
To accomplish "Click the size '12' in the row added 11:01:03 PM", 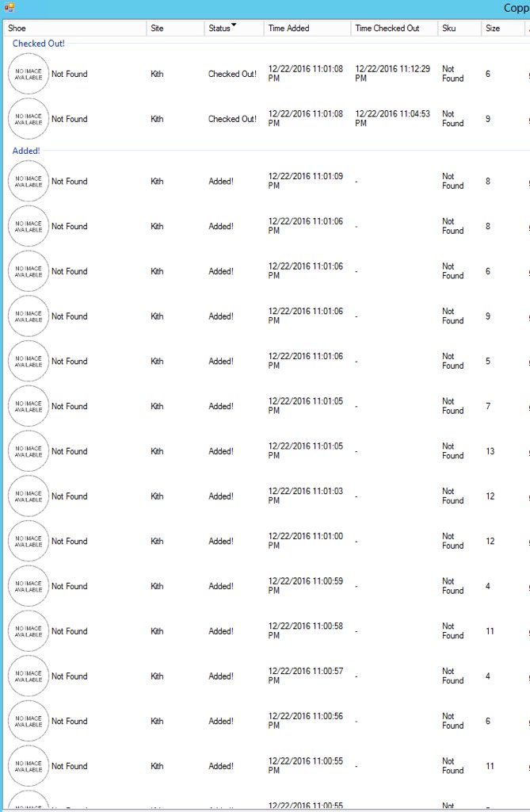I will (490, 496).
